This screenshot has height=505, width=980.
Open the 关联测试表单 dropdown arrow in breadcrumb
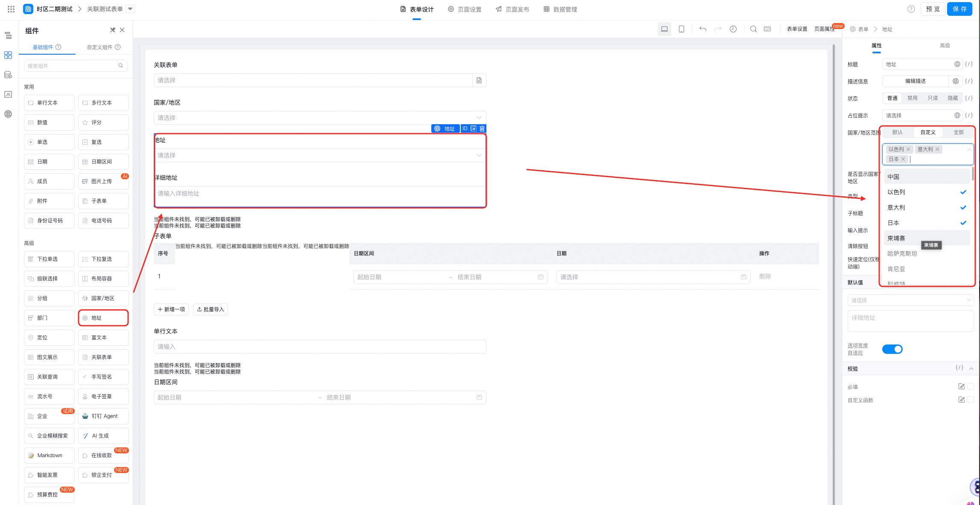click(131, 9)
